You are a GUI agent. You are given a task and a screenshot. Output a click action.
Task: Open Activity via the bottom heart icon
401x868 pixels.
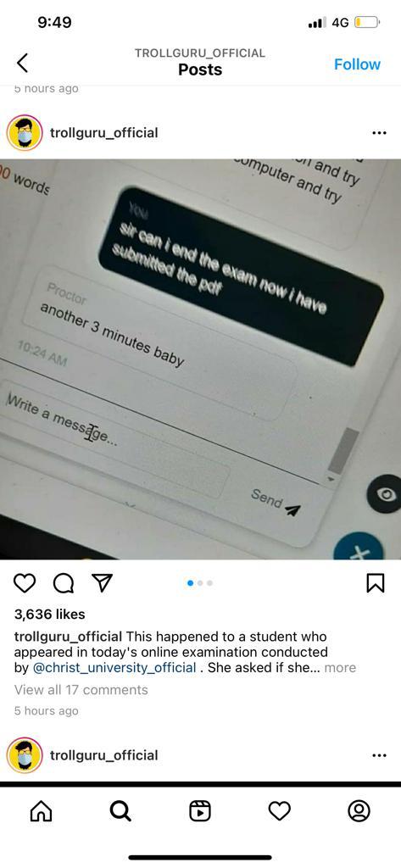280,811
